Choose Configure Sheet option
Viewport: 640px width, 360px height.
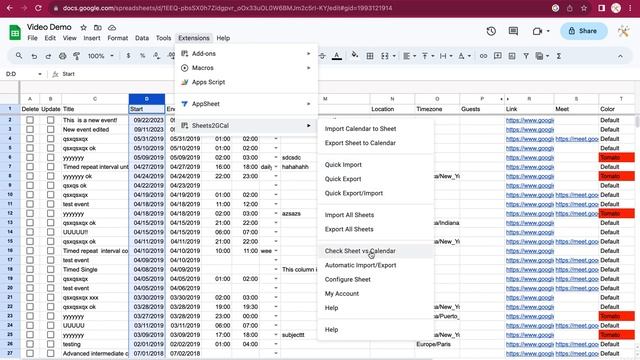pos(348,280)
